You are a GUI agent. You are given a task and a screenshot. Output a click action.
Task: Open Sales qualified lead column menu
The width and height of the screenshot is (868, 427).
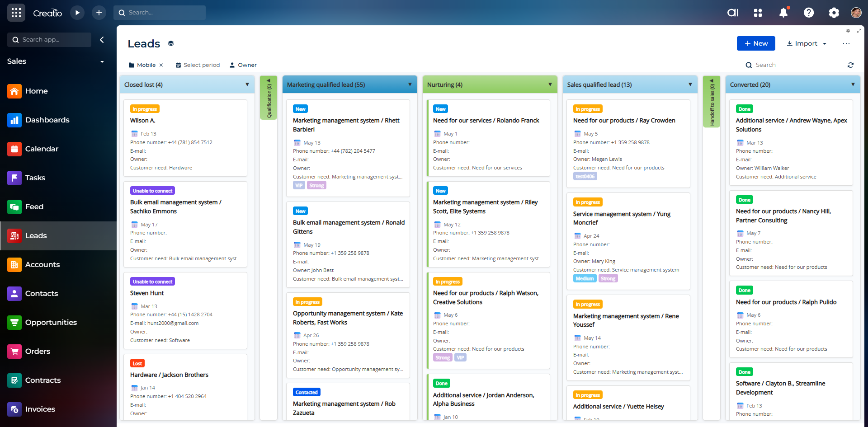[690, 84]
